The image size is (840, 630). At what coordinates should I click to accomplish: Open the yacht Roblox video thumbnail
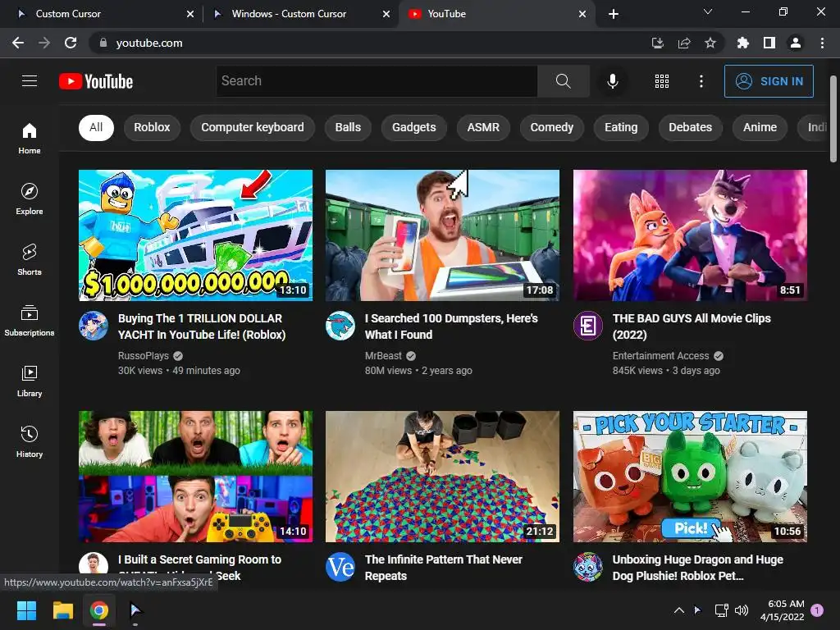pyautogui.click(x=195, y=235)
